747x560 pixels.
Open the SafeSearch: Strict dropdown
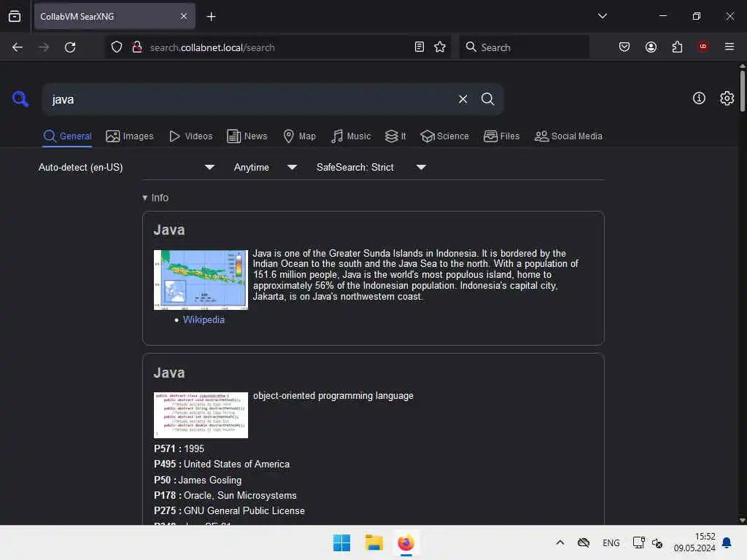(371, 168)
